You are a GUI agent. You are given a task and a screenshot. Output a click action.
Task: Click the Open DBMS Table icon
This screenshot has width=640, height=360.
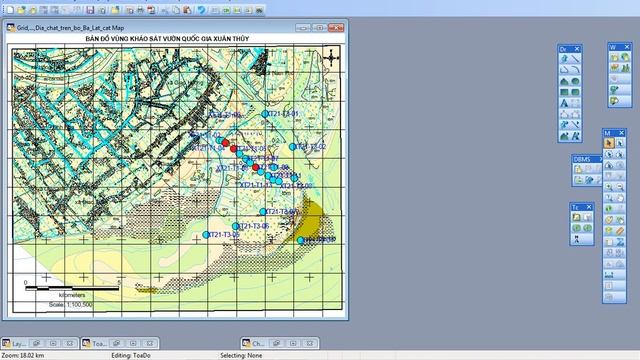coord(578,169)
